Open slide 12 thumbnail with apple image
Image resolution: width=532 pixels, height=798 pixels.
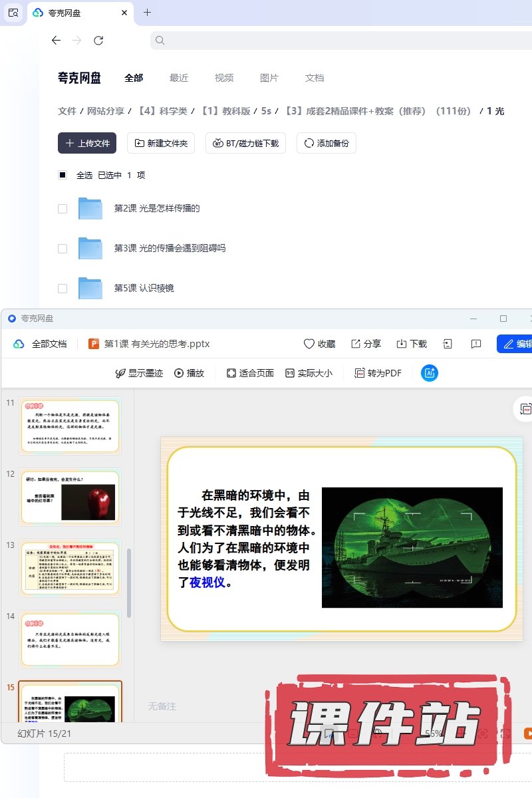70,497
